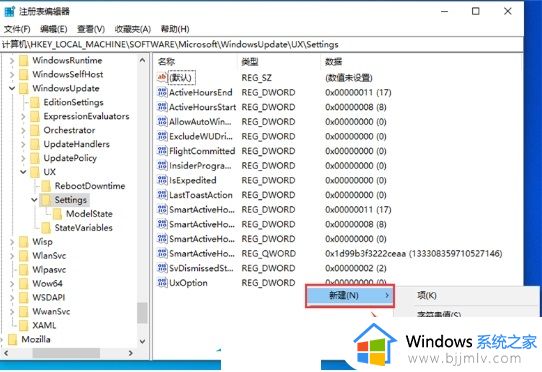The width and height of the screenshot is (542, 372).
Task: Click the (数值未设置) data cell
Action: 348,77
